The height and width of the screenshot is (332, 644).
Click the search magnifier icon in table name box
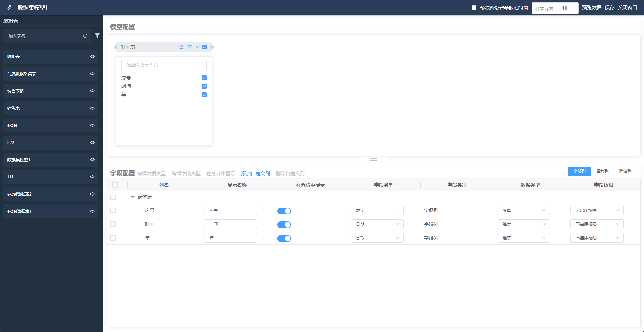pos(85,36)
